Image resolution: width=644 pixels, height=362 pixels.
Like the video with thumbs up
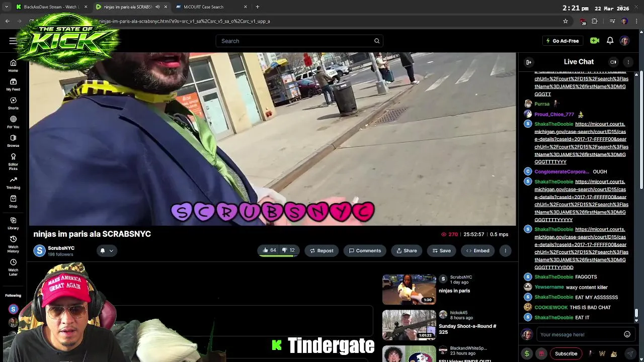pos(269,250)
